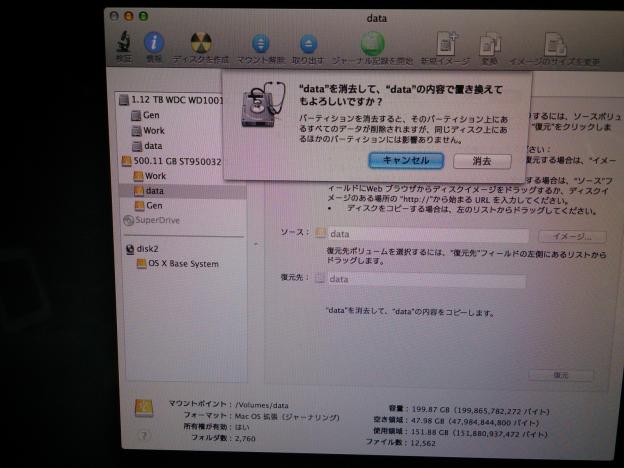Click the help question mark button
This screenshot has height=468, width=624.
click(144, 436)
